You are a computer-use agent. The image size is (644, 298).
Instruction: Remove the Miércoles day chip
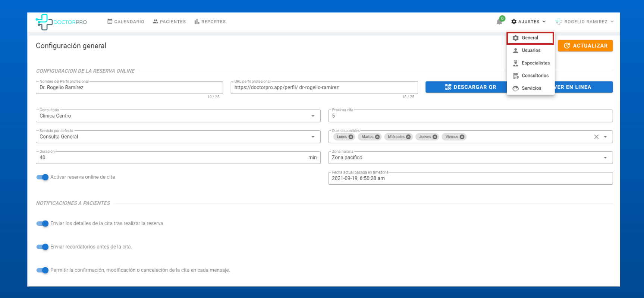click(408, 137)
